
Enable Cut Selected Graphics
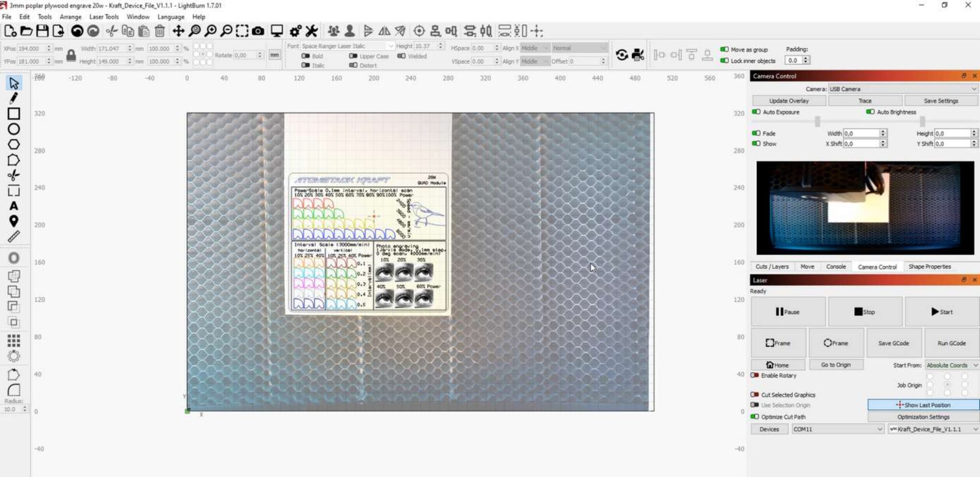(x=755, y=395)
